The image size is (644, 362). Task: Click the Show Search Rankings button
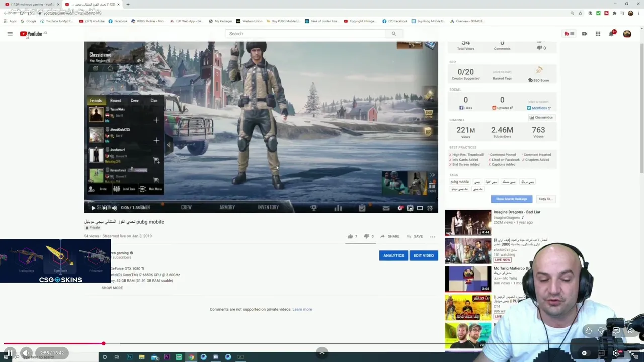tap(512, 199)
